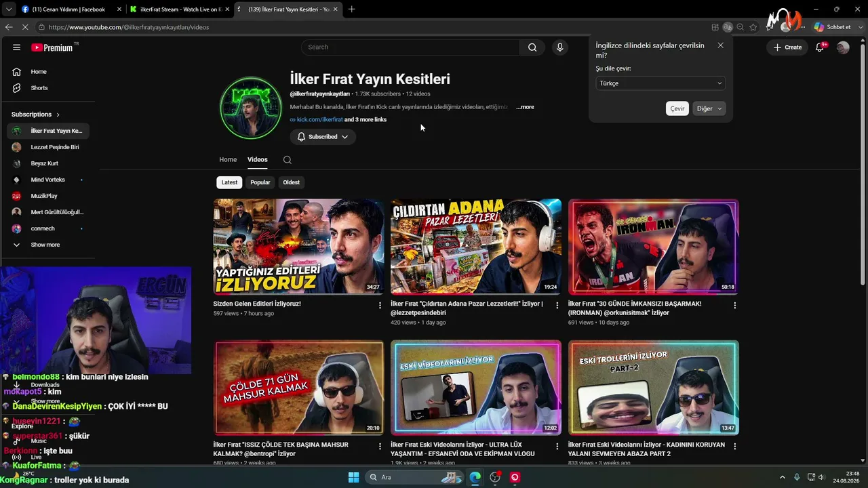Image resolution: width=868 pixels, height=488 pixels.
Task: Open options for KADININI KORUYAN YALANI video
Action: click(734, 447)
